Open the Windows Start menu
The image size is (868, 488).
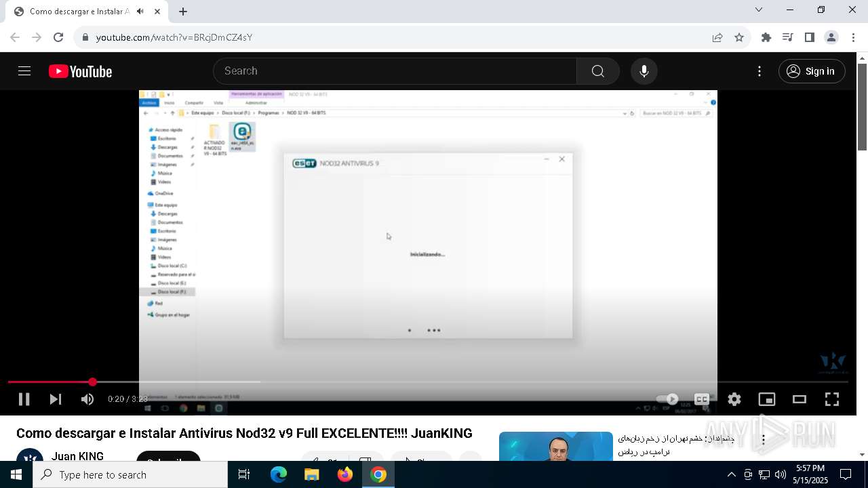16,474
